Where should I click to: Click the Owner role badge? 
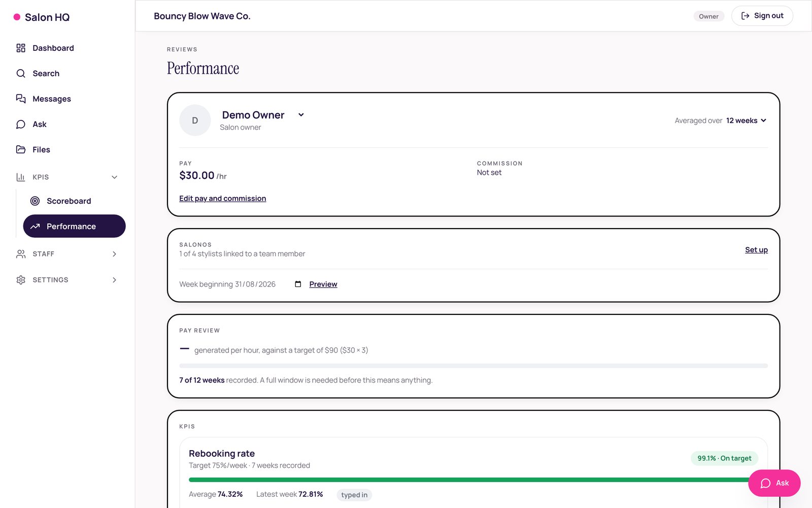pos(708,16)
